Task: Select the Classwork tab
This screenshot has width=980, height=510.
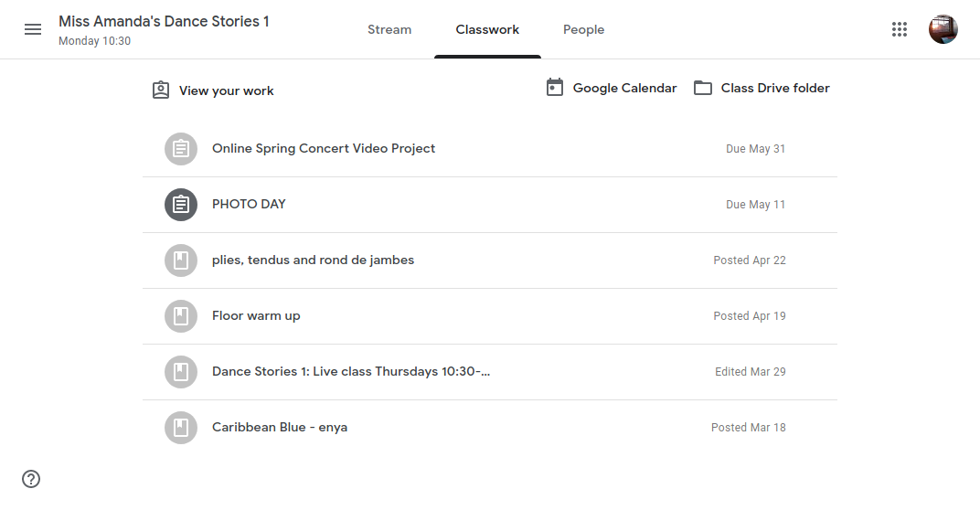Action: [487, 29]
